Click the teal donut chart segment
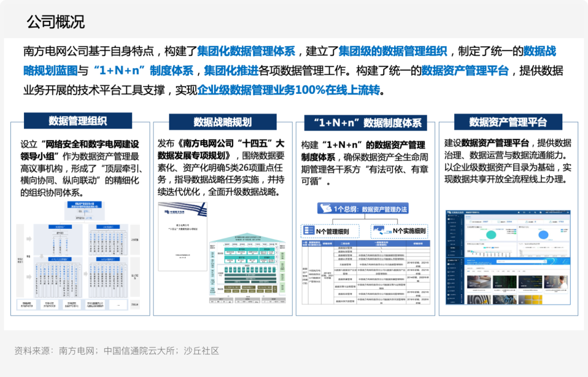 (x=491, y=234)
